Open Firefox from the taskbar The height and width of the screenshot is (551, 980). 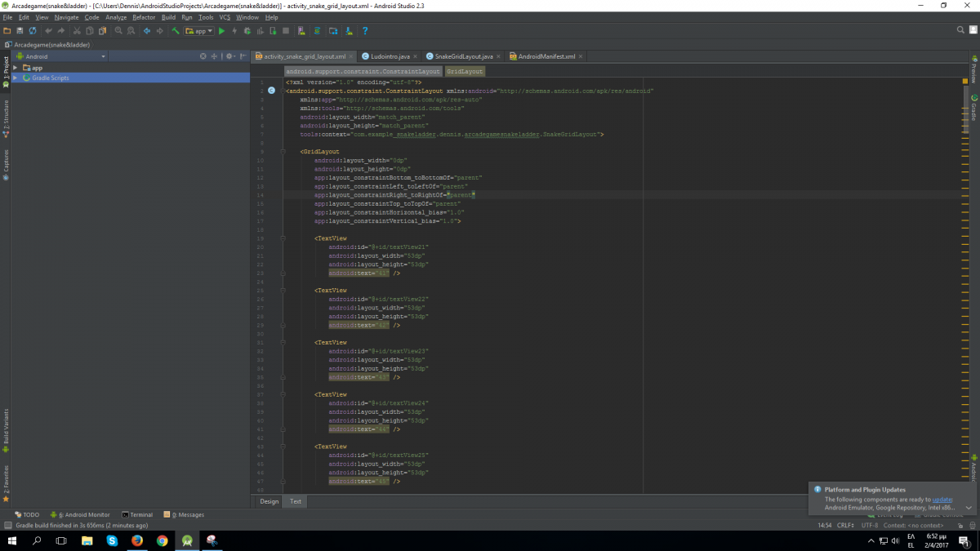coord(137,540)
